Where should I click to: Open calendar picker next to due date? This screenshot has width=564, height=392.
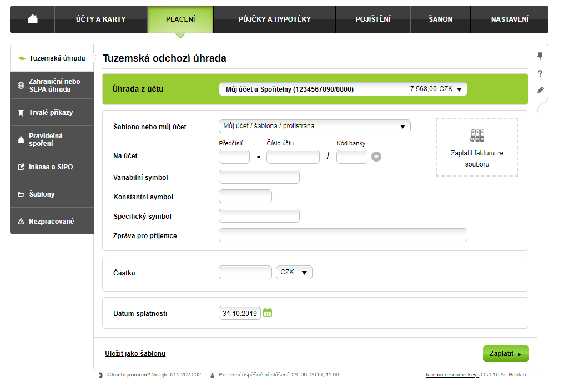(268, 313)
